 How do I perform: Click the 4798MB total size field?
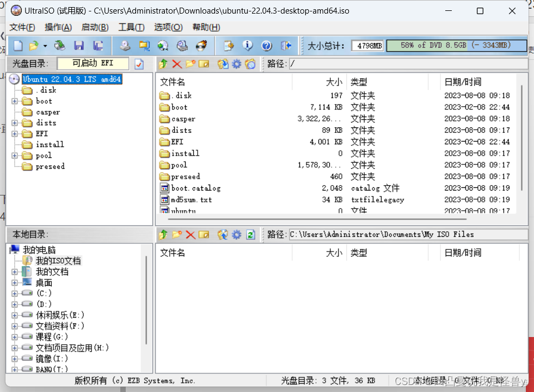368,46
